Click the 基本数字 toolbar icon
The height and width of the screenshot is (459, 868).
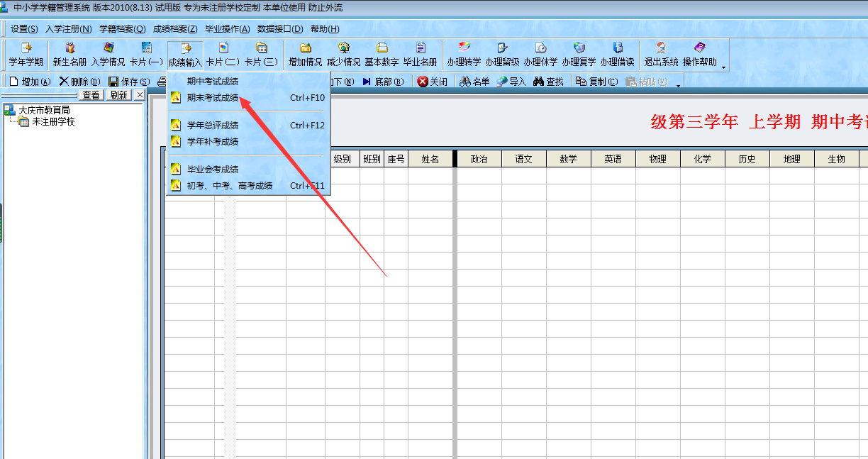click(382, 55)
